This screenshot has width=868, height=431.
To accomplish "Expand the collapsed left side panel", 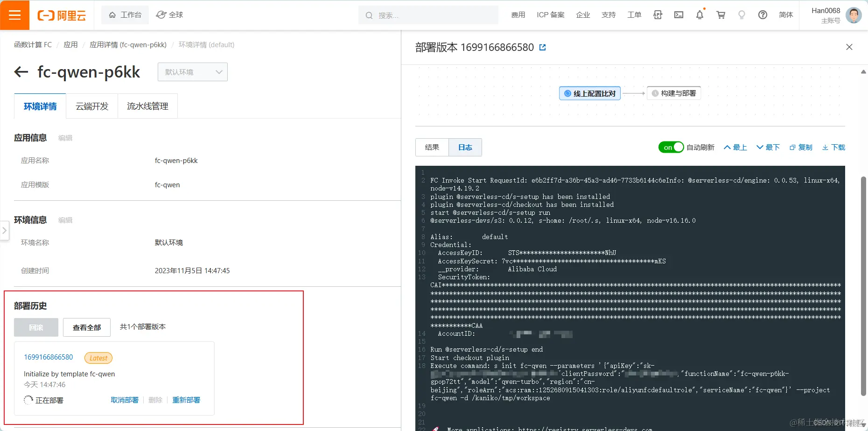I will 5,230.
